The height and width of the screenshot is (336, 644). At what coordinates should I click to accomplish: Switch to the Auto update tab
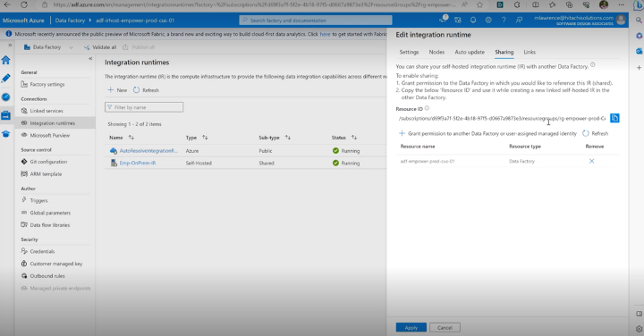[x=470, y=52]
